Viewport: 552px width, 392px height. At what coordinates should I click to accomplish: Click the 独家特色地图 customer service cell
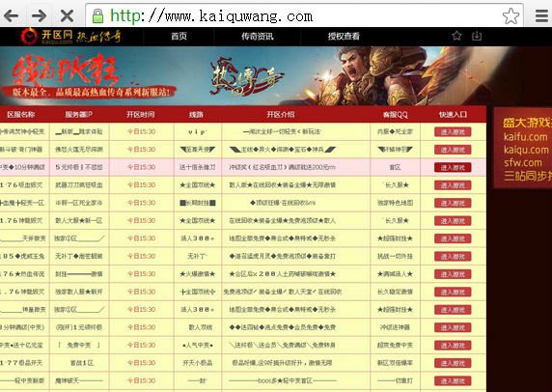click(395, 203)
